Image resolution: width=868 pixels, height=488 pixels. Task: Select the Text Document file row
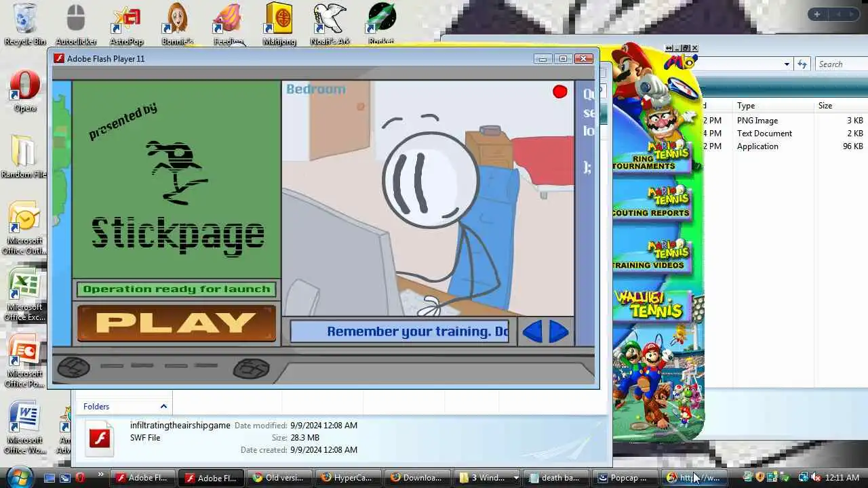[785, 134]
